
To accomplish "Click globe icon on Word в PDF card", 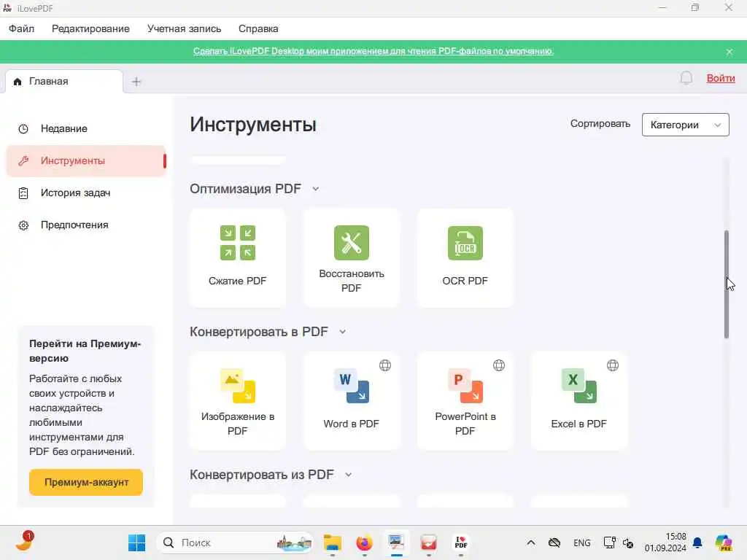I will [385, 365].
